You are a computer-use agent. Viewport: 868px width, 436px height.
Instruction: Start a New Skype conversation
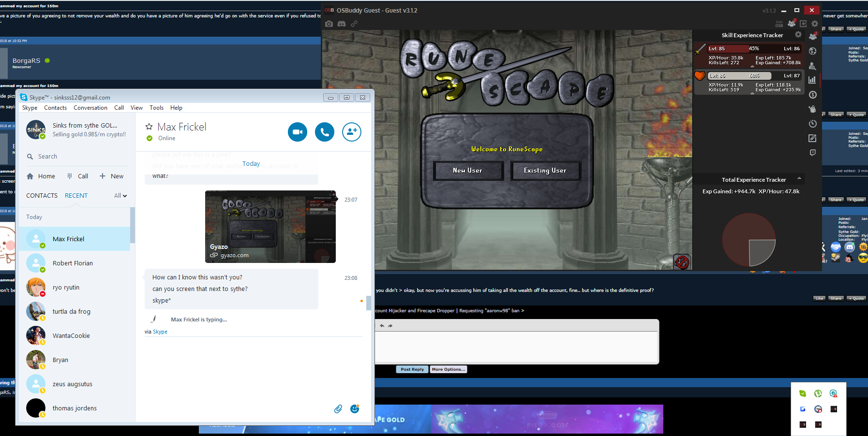[111, 176]
